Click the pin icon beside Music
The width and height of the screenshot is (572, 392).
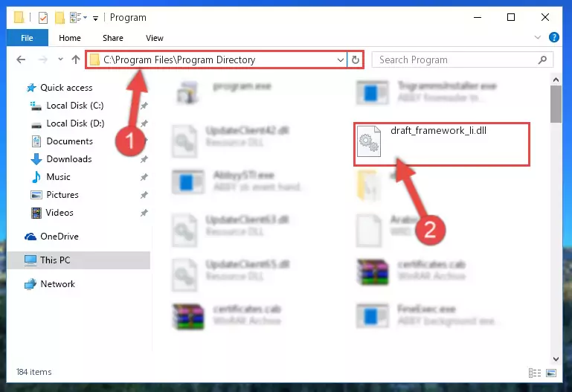[x=144, y=177]
